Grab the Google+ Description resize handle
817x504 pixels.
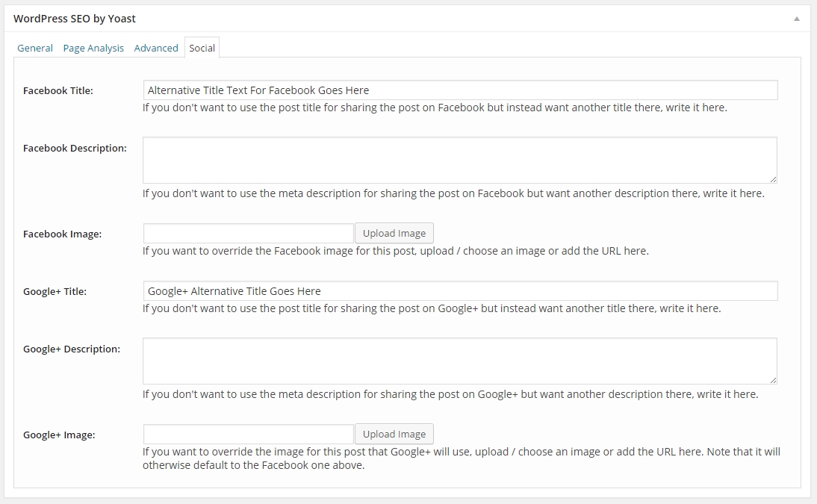(x=773, y=380)
